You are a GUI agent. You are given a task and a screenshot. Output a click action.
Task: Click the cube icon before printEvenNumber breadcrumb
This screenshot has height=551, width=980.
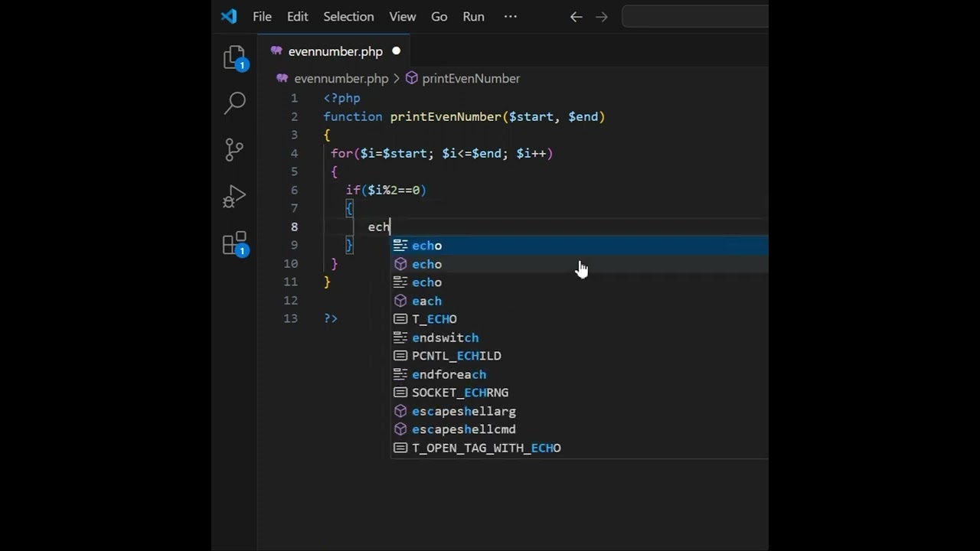coord(412,78)
